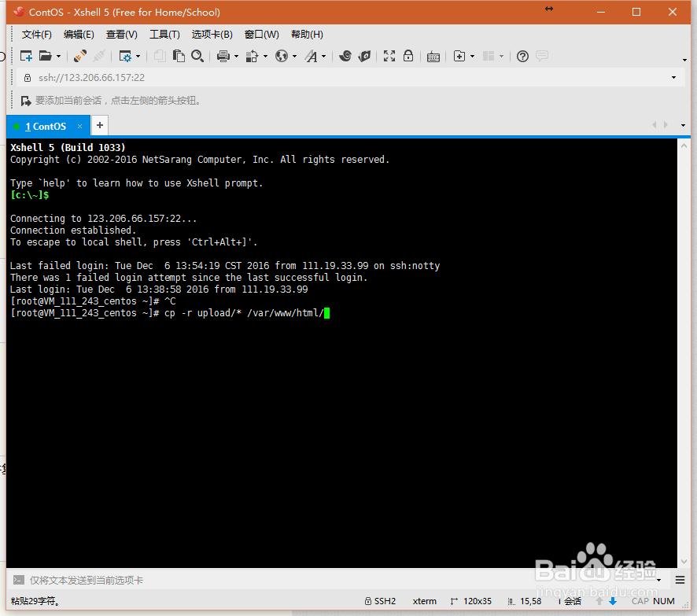Open the instant chat icon

pyautogui.click(x=543, y=56)
